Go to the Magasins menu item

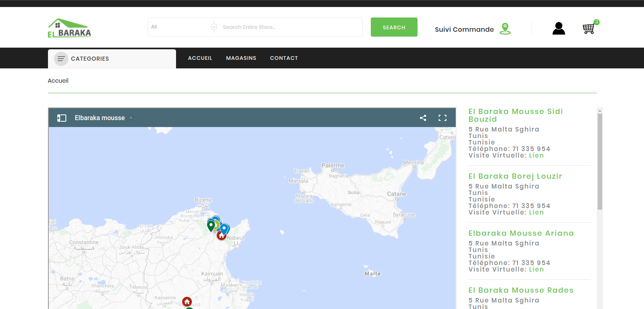[x=241, y=58]
